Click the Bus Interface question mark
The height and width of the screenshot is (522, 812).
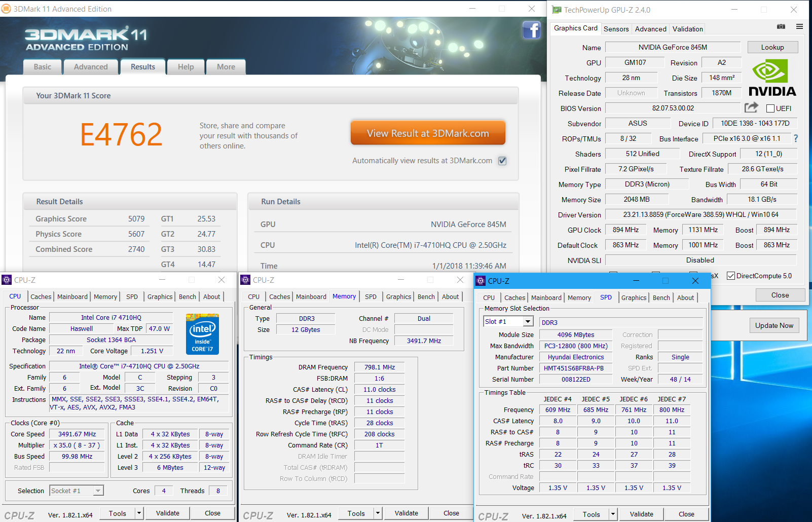point(796,138)
